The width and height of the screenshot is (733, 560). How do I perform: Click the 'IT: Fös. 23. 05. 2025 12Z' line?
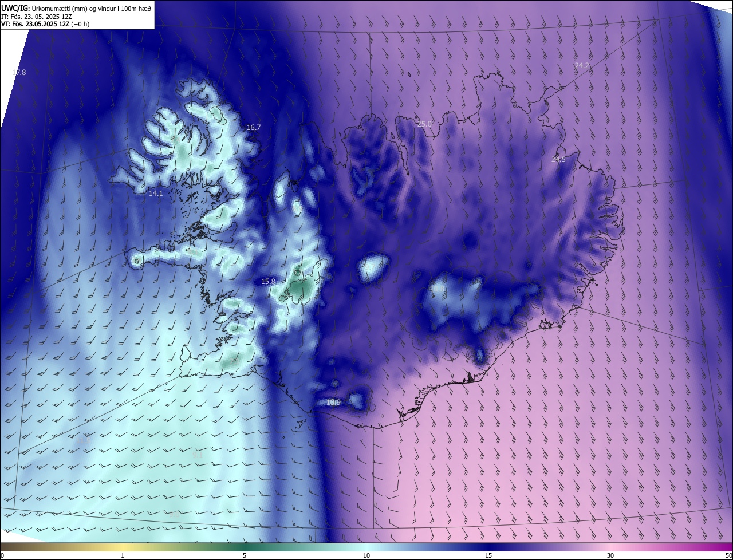[37, 16]
